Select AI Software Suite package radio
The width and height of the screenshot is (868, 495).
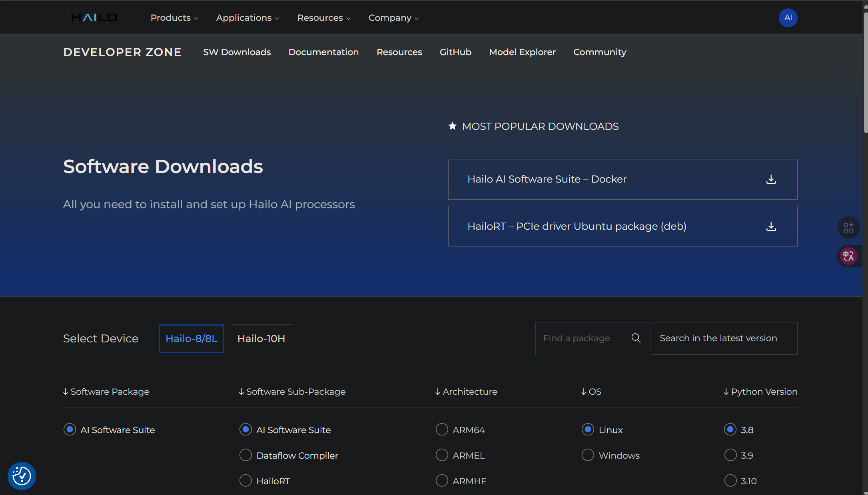[x=70, y=429]
